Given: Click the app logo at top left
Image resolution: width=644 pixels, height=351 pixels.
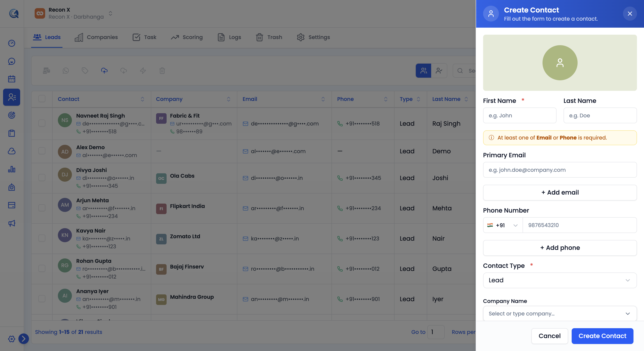Looking at the screenshot, I should (14, 13).
